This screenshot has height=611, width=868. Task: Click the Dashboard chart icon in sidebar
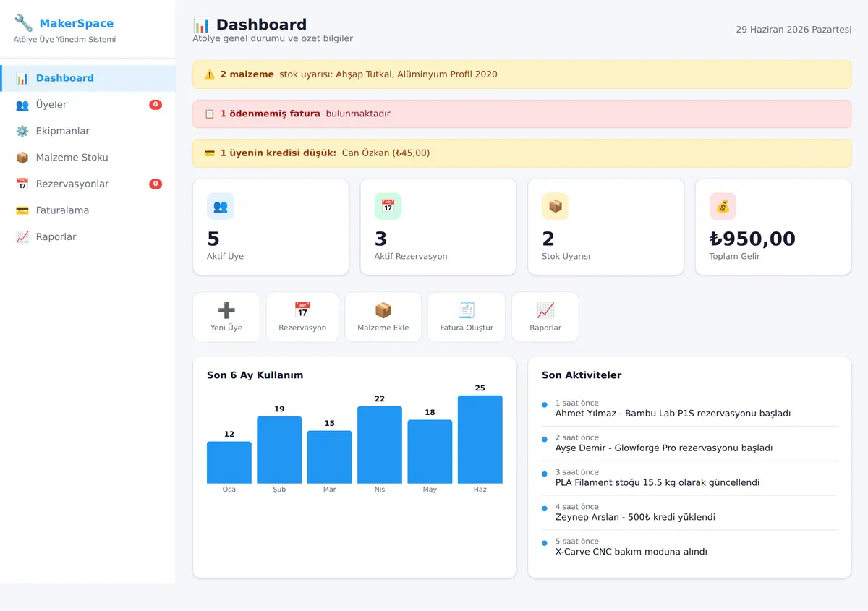tap(22, 78)
